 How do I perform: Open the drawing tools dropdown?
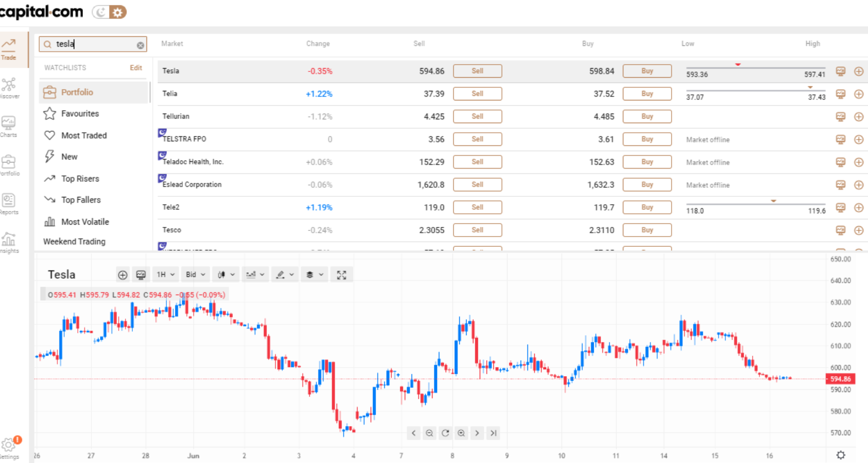(285, 275)
